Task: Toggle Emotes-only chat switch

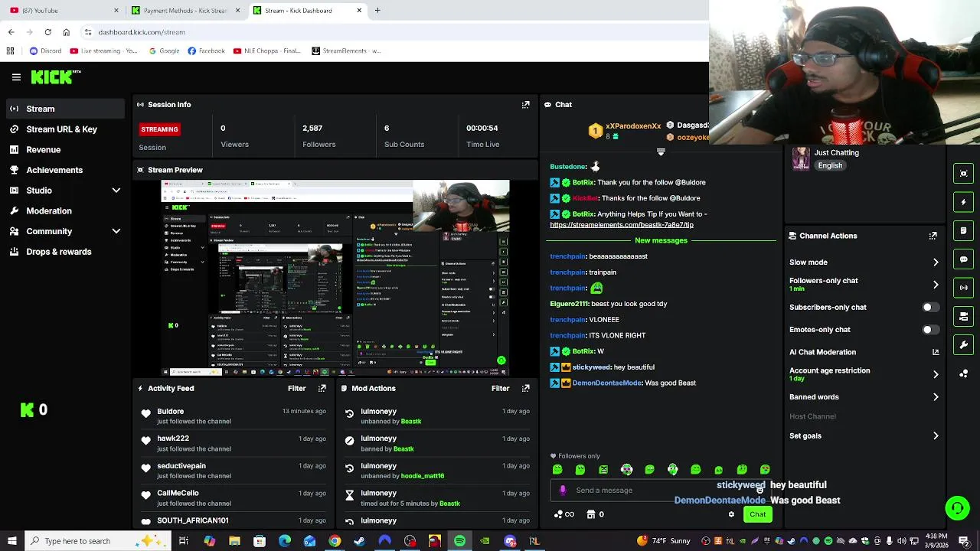Action: click(929, 330)
